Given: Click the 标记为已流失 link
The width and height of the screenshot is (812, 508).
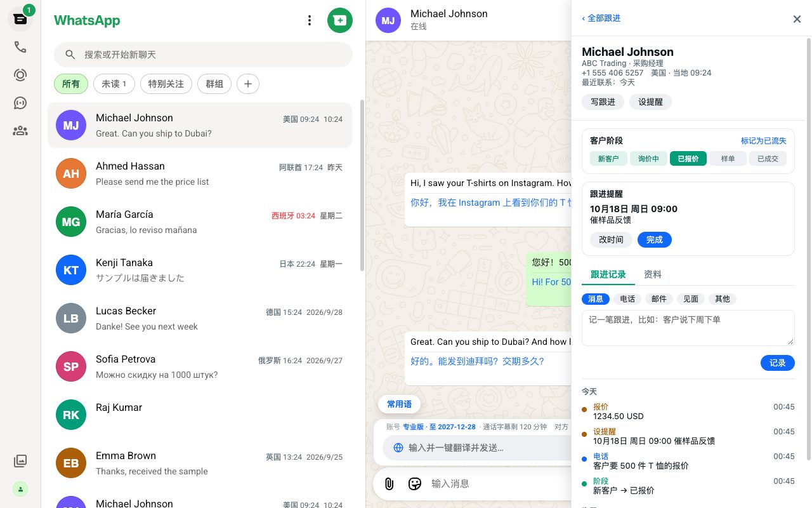Looking at the screenshot, I should tap(764, 140).
